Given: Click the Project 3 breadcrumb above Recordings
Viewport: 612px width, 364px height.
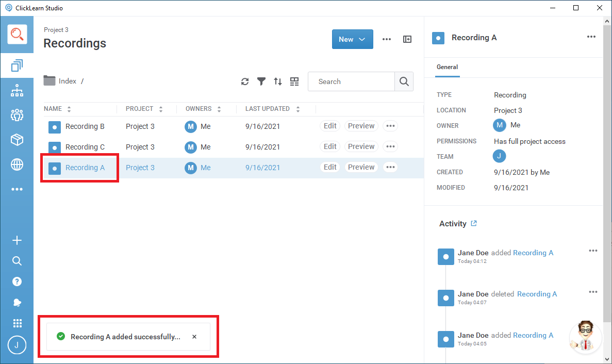Looking at the screenshot, I should click(56, 30).
